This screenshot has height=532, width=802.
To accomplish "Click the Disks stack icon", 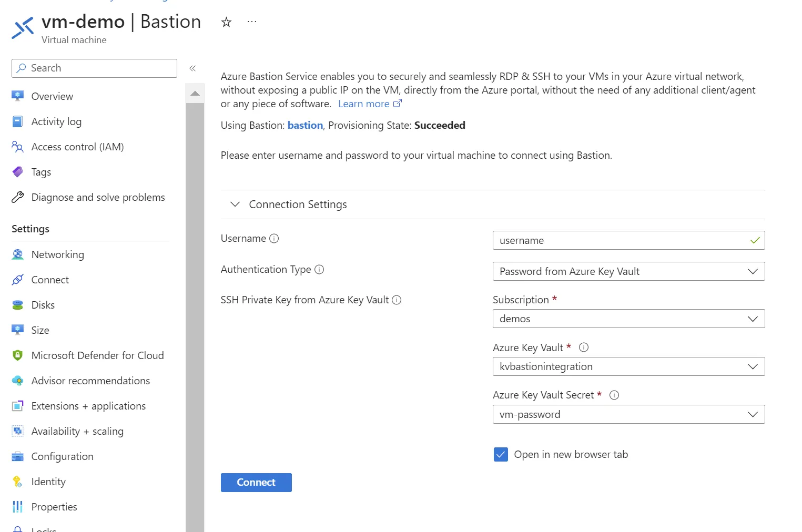I will pyautogui.click(x=18, y=305).
